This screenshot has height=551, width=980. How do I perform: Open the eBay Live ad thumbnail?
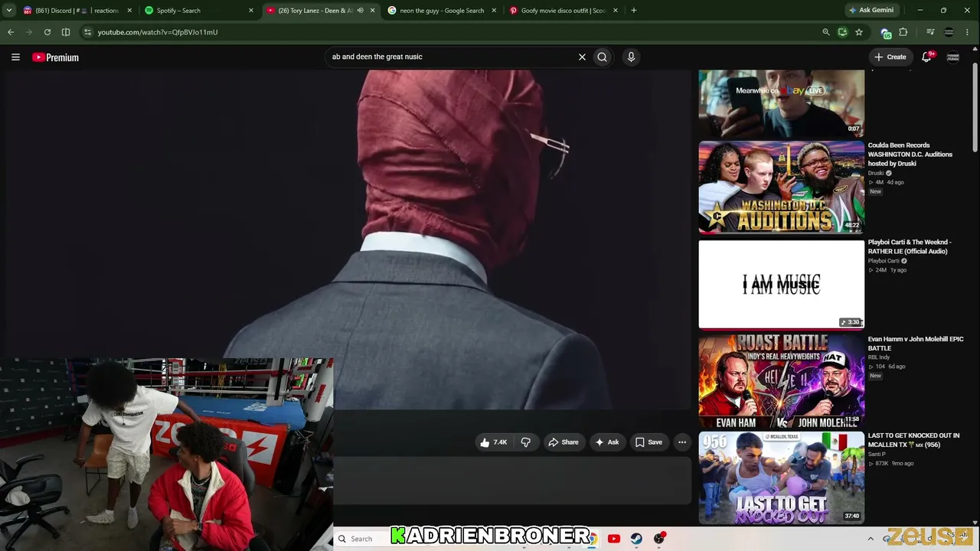(x=781, y=103)
